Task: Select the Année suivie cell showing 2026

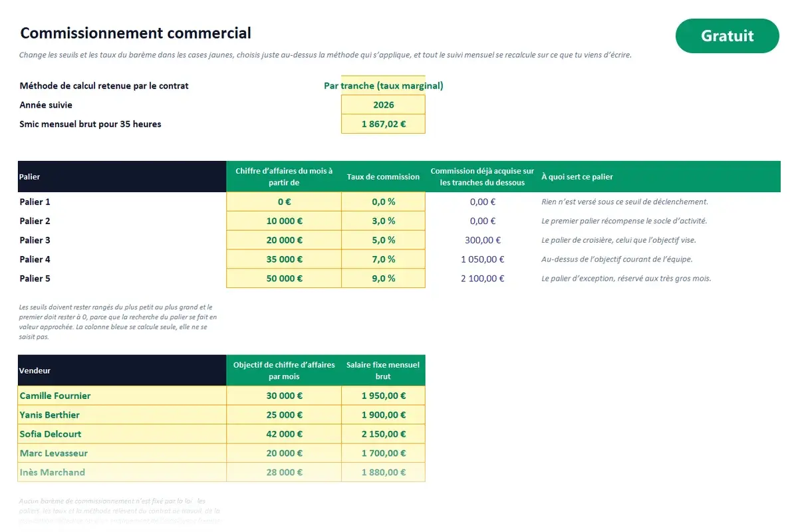Action: coord(383,104)
